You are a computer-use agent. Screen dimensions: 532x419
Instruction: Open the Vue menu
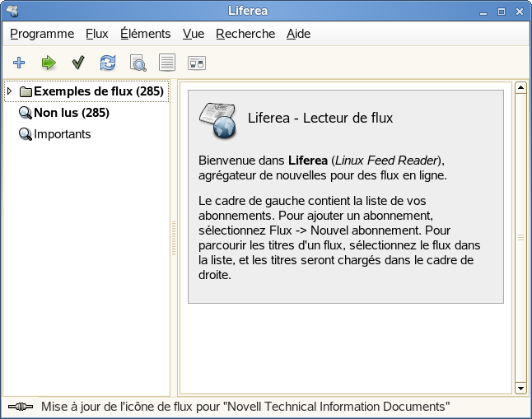[194, 34]
